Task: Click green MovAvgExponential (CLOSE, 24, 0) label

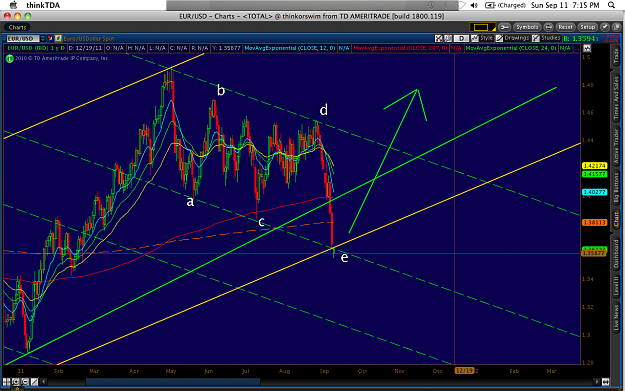Action: (x=511, y=48)
